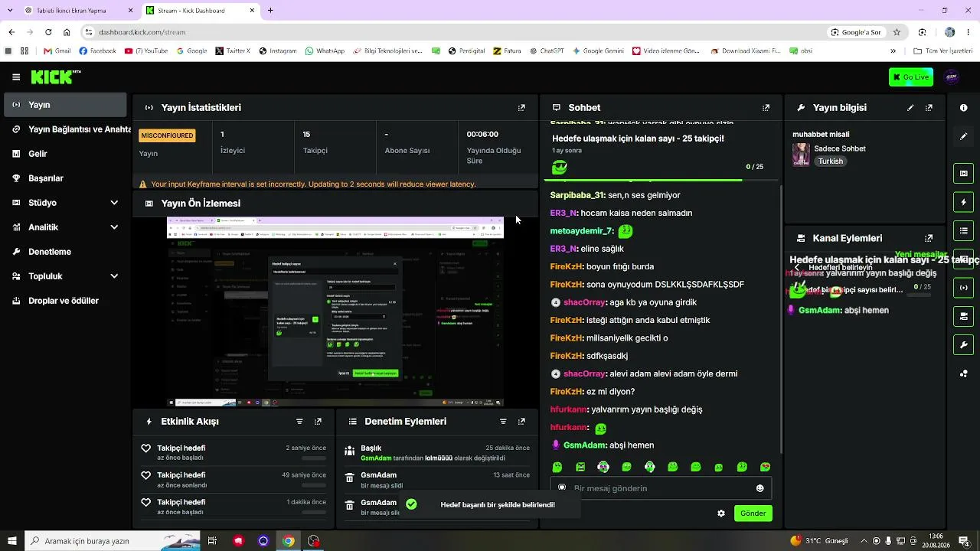The width and height of the screenshot is (980, 551).
Task: Pop out the Sohbet chat panel
Action: point(766,108)
